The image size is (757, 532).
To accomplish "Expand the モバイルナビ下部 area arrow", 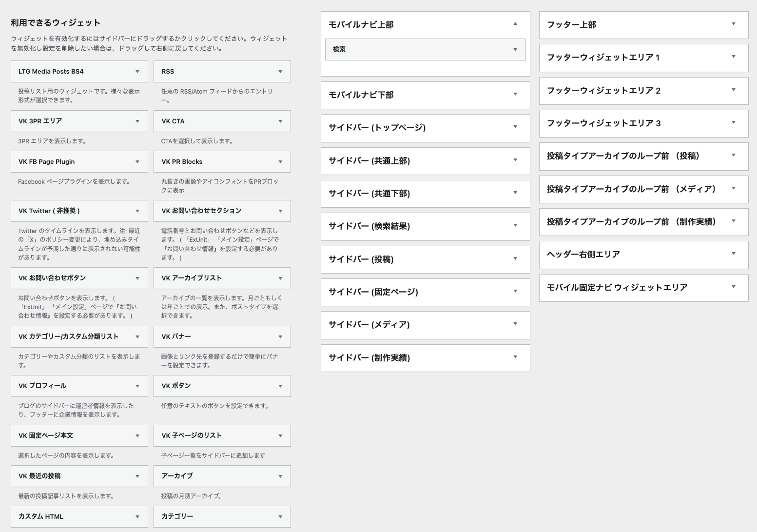I will click(x=515, y=95).
